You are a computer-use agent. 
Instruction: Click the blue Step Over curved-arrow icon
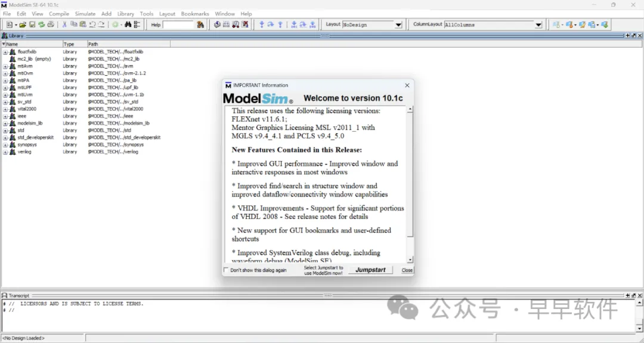pos(271,24)
